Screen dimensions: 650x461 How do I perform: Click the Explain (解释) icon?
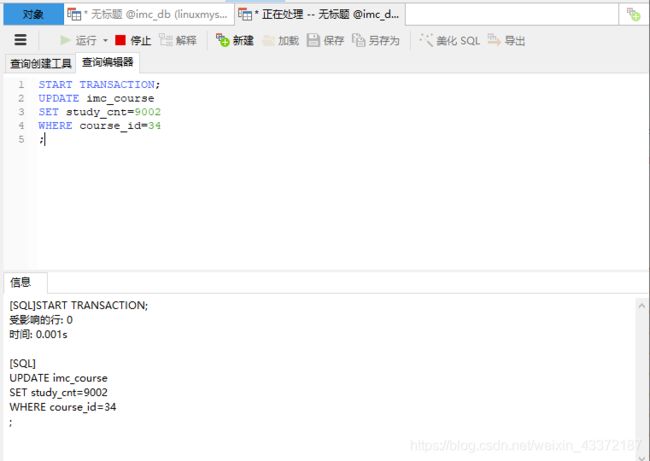[166, 40]
